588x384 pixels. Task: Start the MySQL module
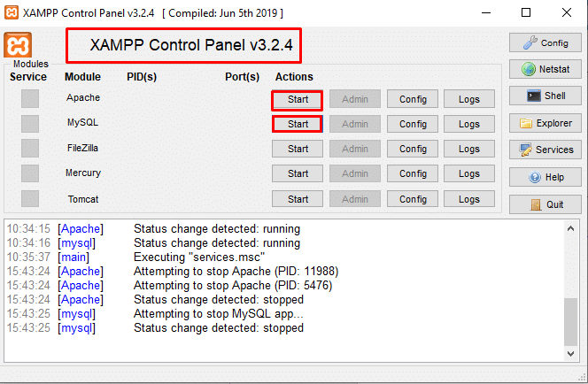(x=298, y=124)
